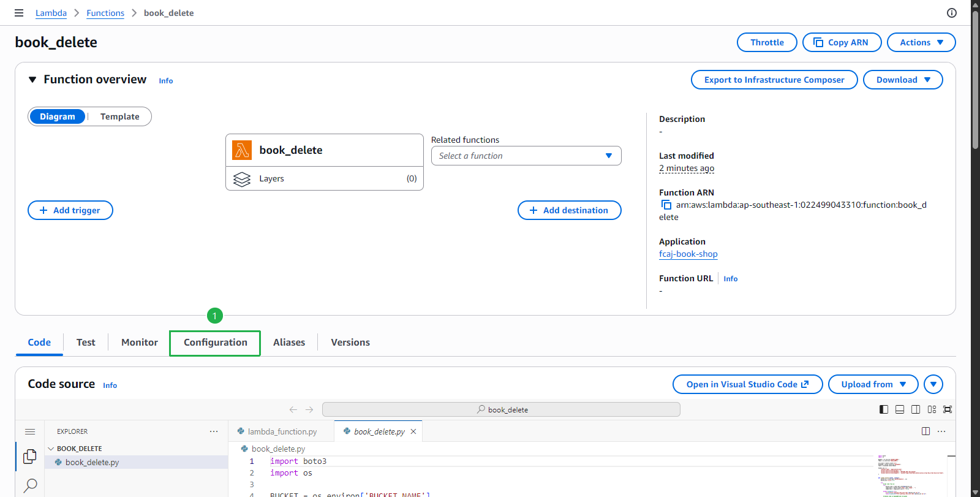Viewport: 980px width, 497px height.
Task: Click the Layers row in diagram
Action: pos(325,178)
